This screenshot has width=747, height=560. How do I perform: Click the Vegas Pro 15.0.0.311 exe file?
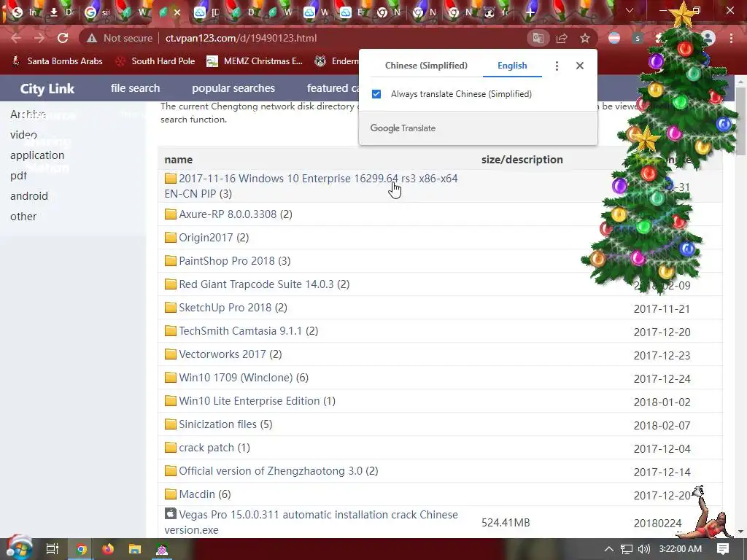tap(311, 522)
